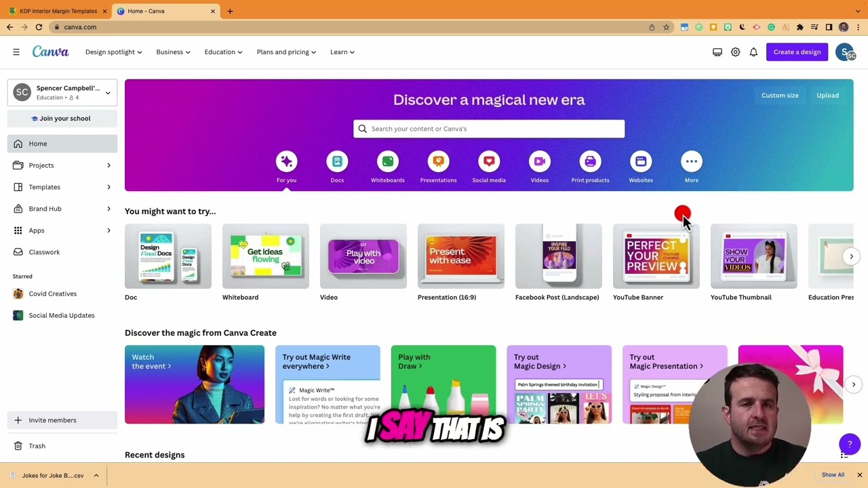868x488 pixels.
Task: Select the Print products category icon
Action: coord(590,161)
